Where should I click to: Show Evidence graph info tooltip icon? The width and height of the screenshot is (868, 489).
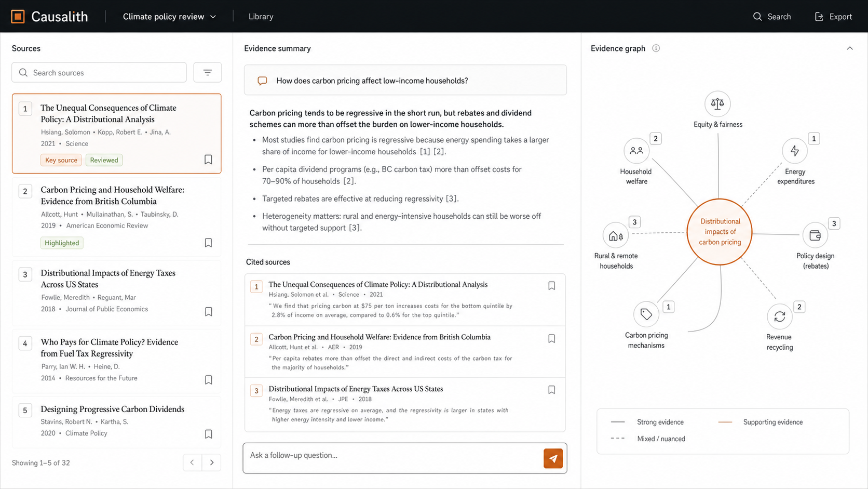[656, 48]
